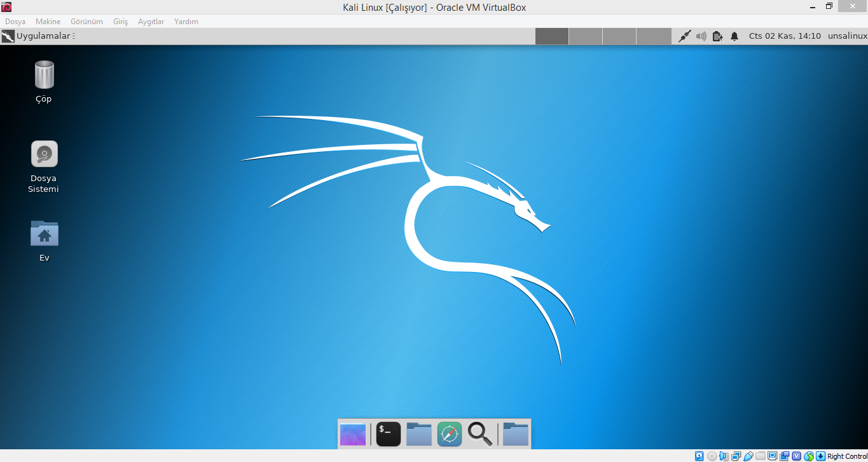This screenshot has width=868, height=462.
Task: Click the show desktop icon in dock
Action: [353, 434]
